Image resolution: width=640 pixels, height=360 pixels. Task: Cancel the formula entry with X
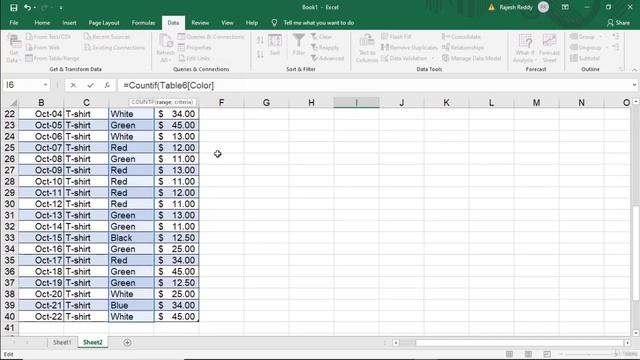click(73, 85)
